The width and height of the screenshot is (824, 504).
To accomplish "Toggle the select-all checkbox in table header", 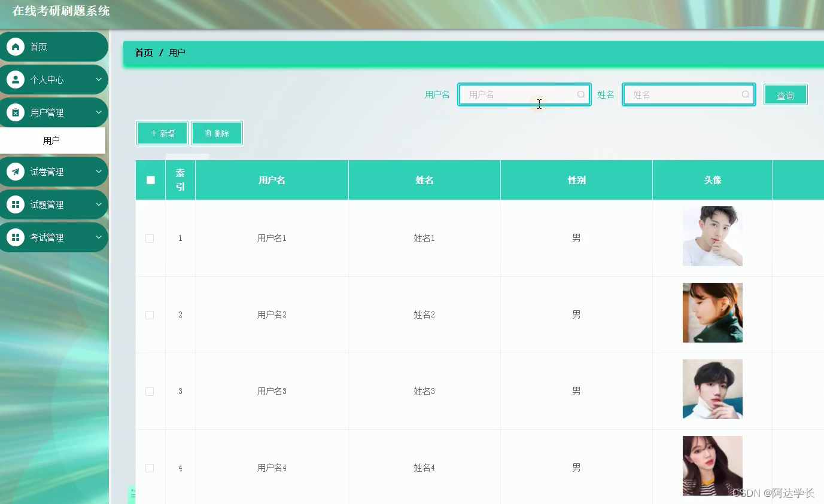I will point(150,179).
